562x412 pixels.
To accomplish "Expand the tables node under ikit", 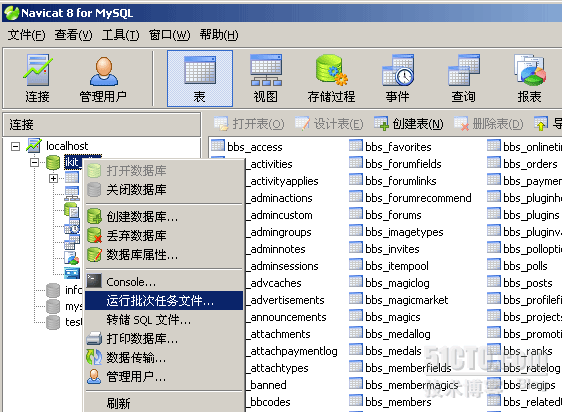I will [x=53, y=178].
